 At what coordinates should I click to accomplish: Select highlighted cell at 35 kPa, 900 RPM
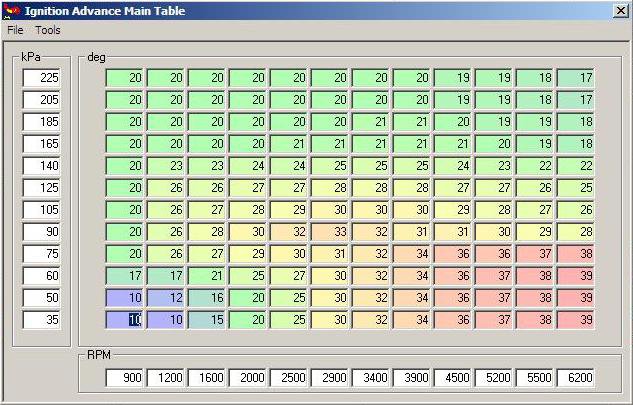126,320
